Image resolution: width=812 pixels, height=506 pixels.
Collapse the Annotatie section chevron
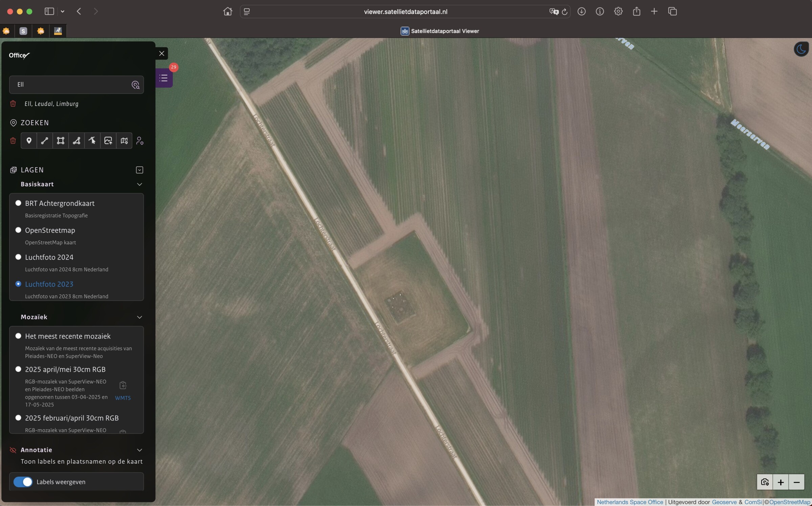coord(139,450)
